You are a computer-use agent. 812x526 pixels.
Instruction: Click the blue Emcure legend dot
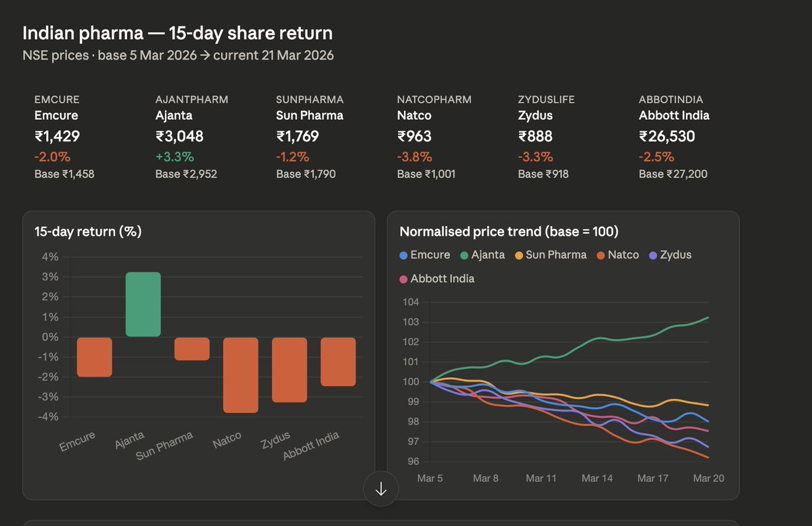(403, 256)
